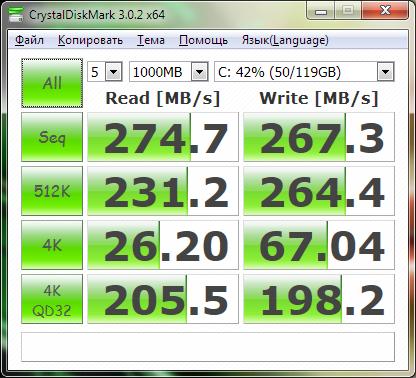Click the Seq write result 267.3
This screenshot has height=378, width=416.
click(319, 137)
